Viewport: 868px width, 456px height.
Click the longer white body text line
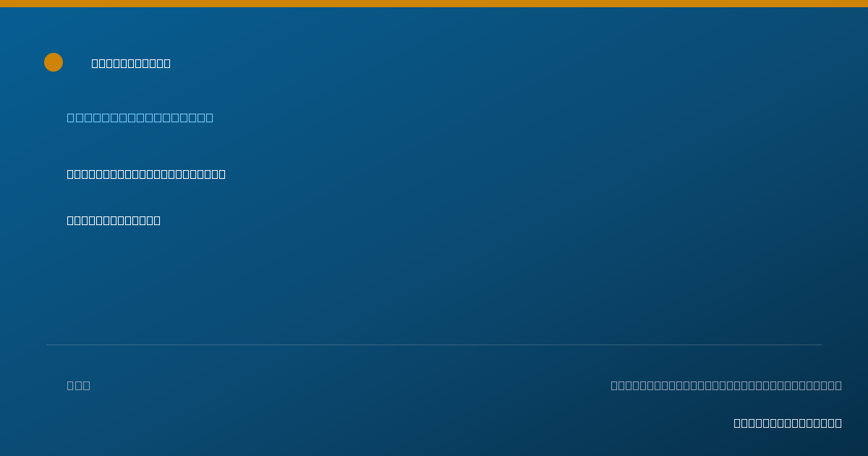tap(146, 174)
